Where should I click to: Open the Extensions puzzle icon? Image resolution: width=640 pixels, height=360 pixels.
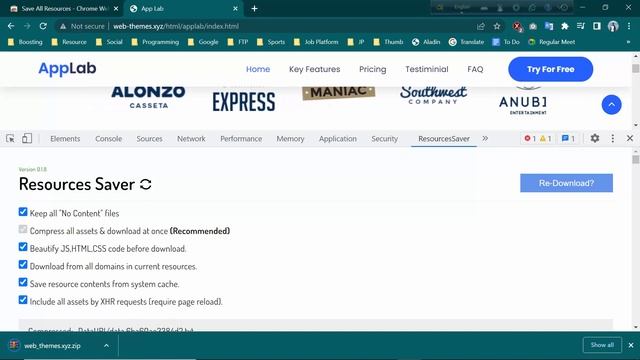click(565, 26)
